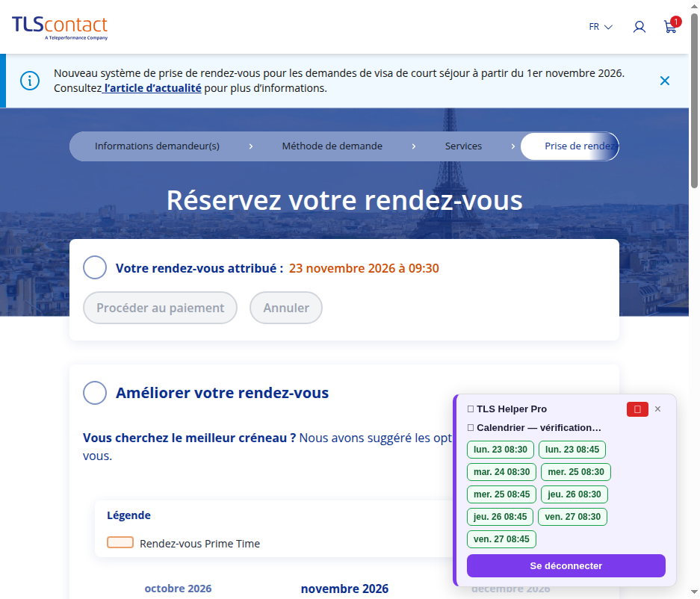The width and height of the screenshot is (700, 599).
Task: Open the user account icon
Action: point(639,27)
